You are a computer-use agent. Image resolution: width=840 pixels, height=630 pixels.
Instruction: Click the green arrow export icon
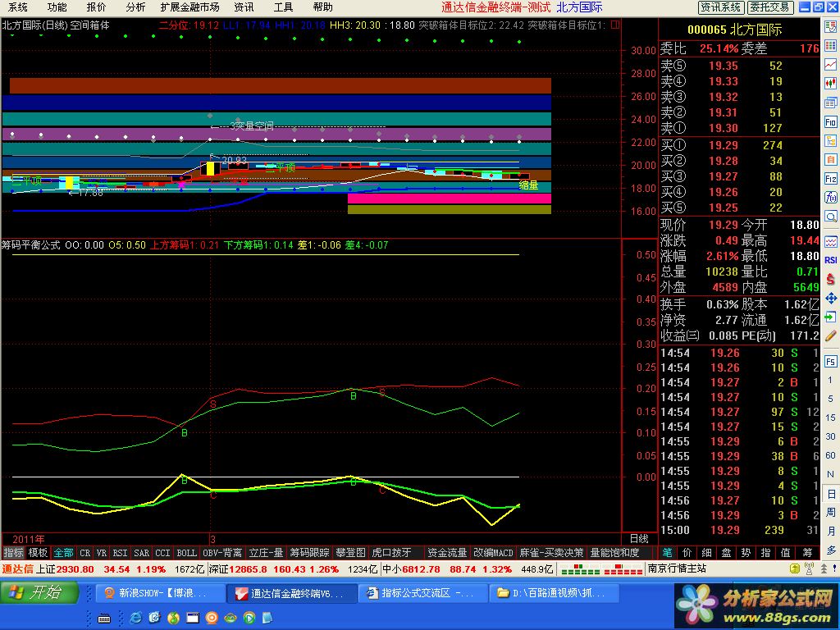(x=830, y=317)
